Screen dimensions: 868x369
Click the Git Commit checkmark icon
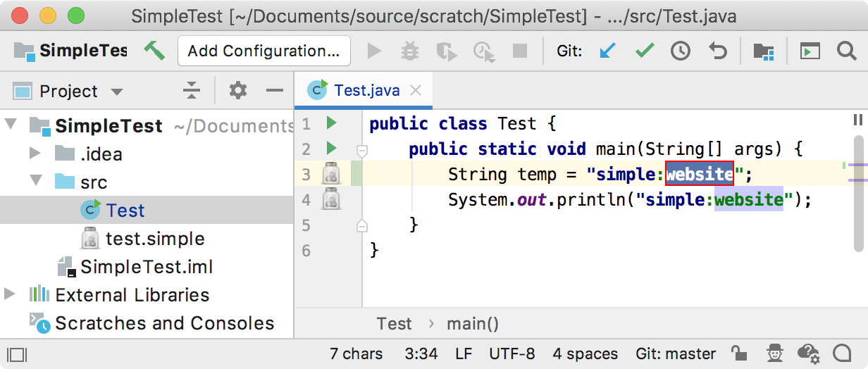click(644, 51)
